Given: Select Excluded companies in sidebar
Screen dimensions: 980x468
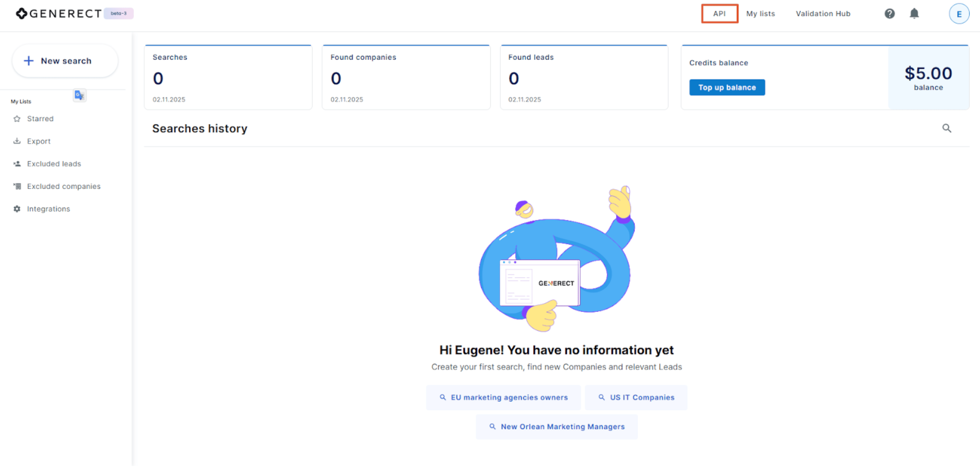Looking at the screenshot, I should pyautogui.click(x=64, y=186).
